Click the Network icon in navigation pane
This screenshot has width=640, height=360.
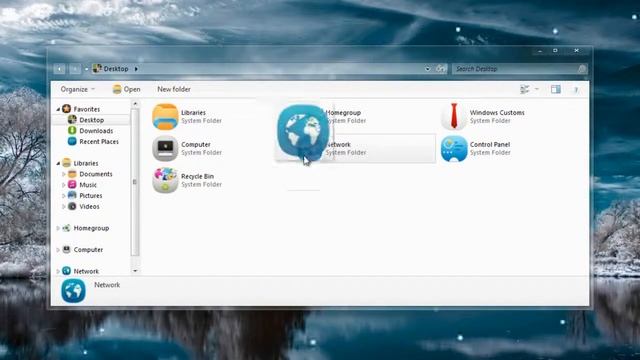click(x=67, y=271)
